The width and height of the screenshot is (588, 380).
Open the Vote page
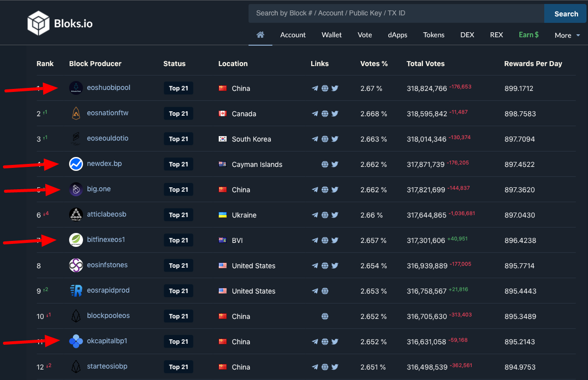[x=365, y=35]
